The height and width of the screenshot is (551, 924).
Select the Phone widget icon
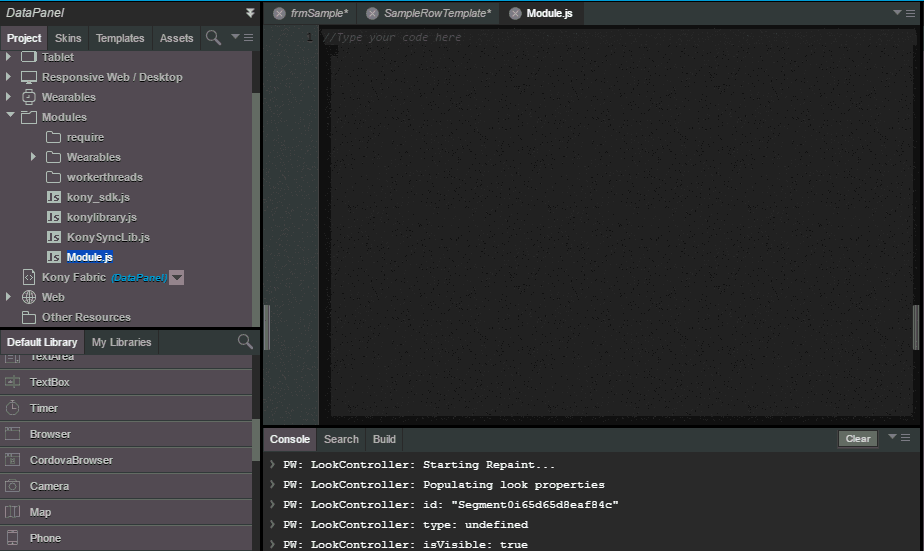pos(13,538)
